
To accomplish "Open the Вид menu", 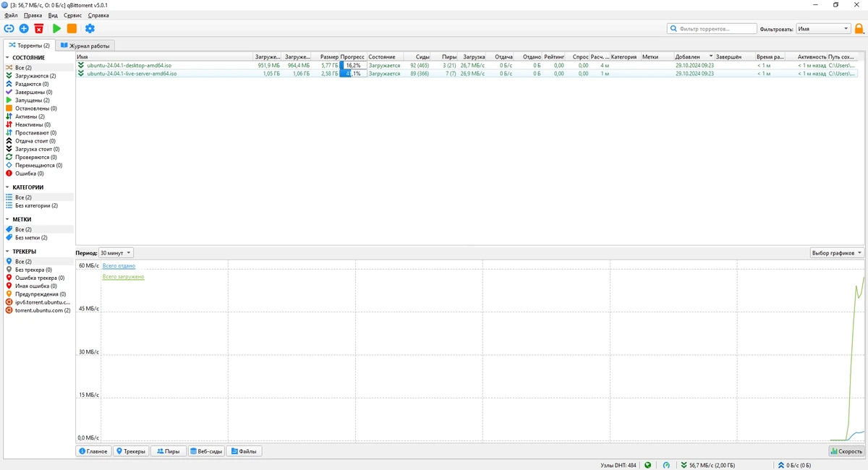I will pos(53,15).
